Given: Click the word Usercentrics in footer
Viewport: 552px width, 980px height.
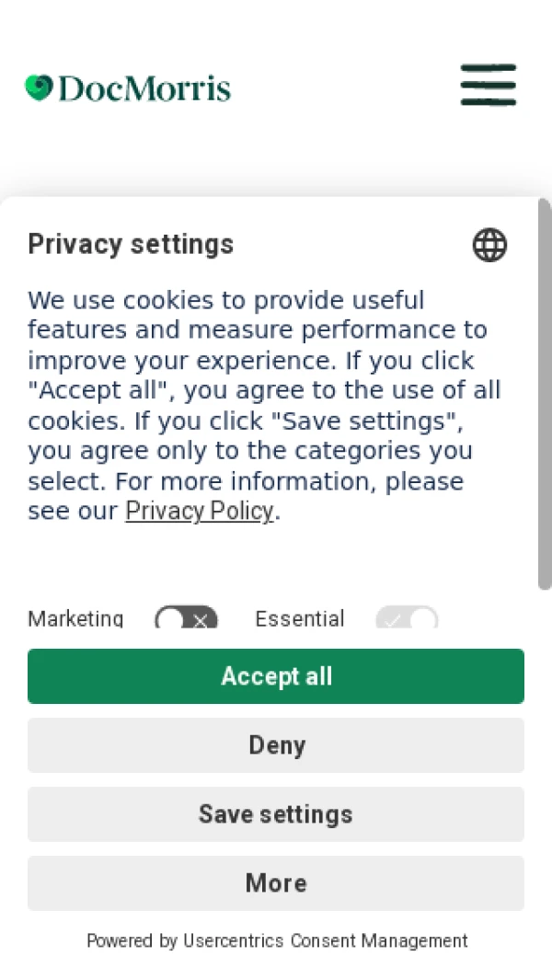Looking at the screenshot, I should pos(234,940).
